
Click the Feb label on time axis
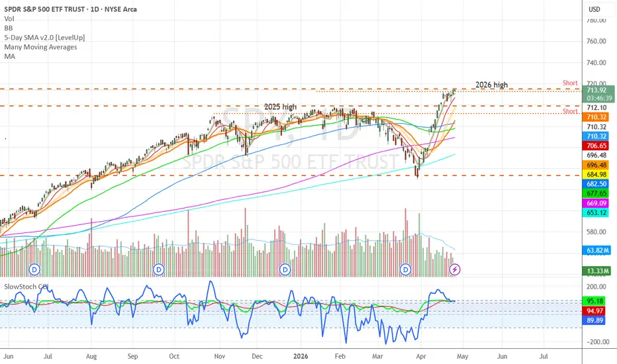[340, 356]
